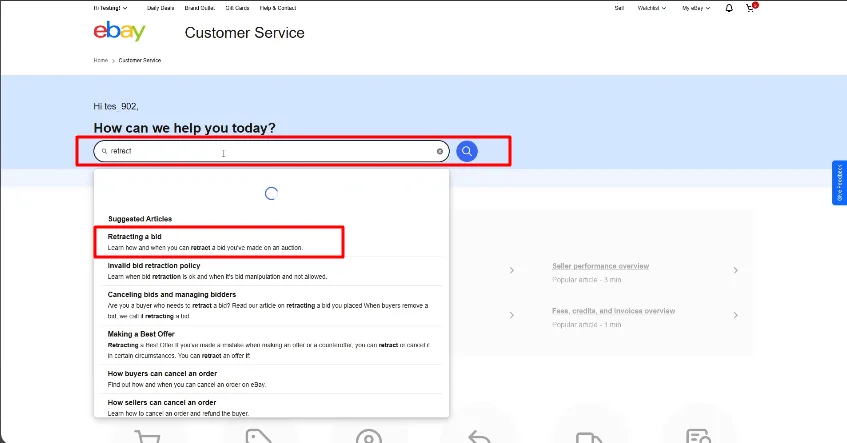The image size is (847, 443).
Task: Click the 'How can we help you today?' heading
Action: [184, 128]
